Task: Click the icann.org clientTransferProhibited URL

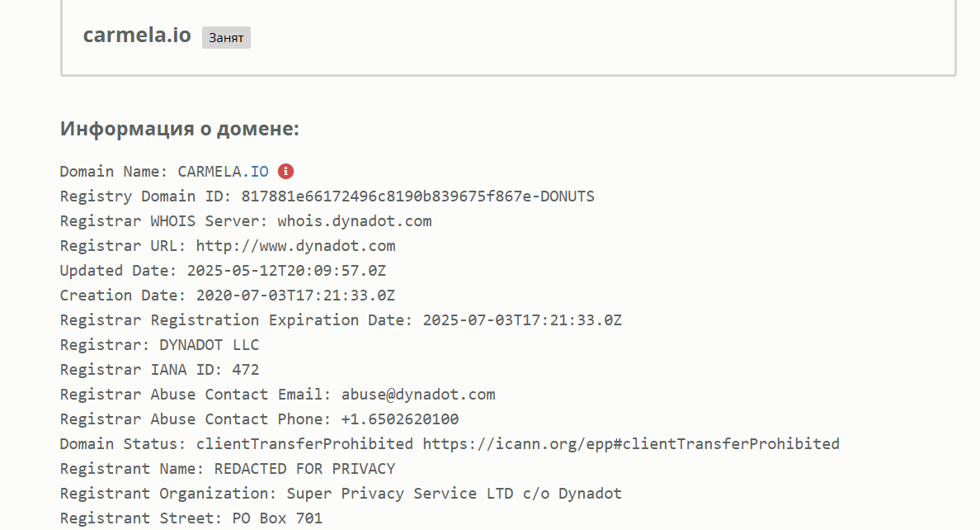Action: [630, 443]
